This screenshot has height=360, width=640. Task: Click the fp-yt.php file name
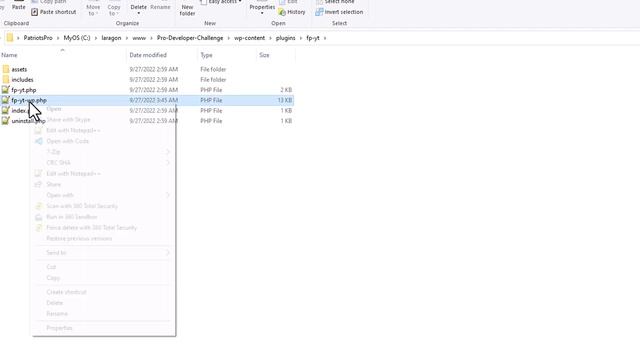click(x=24, y=90)
